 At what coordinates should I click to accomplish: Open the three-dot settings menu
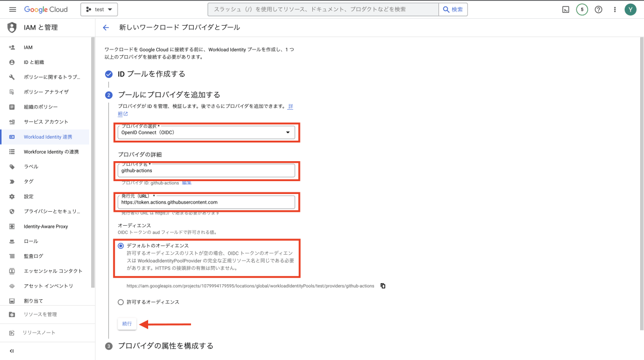615,10
